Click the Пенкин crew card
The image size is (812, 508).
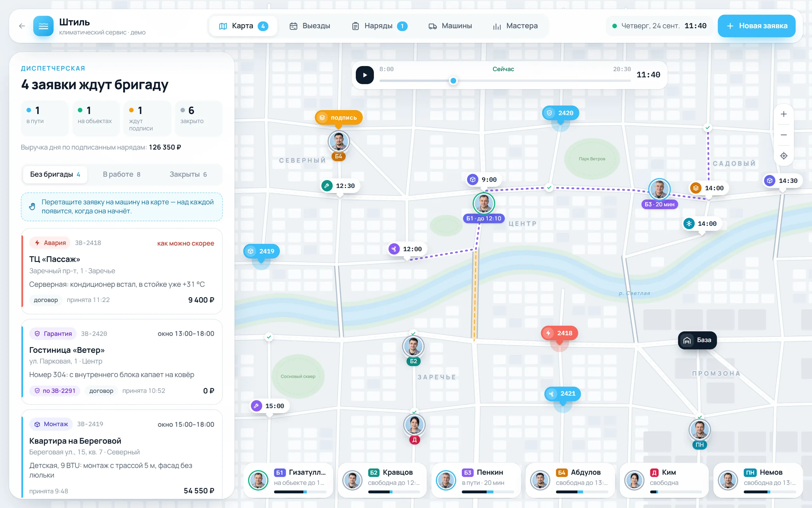point(476,480)
